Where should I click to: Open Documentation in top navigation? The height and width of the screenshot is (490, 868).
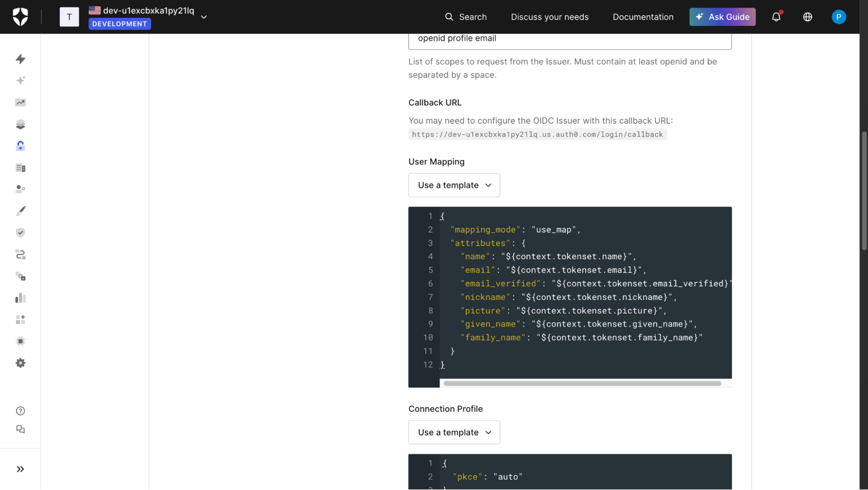tap(643, 17)
